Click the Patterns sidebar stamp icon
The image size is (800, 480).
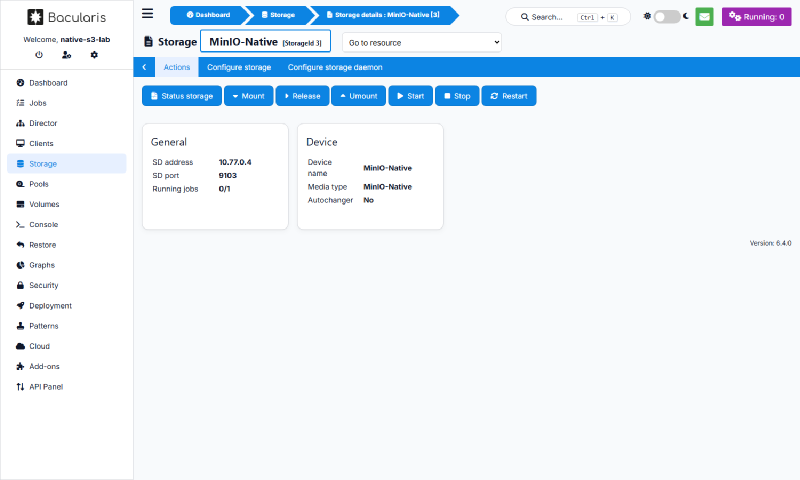(x=20, y=326)
